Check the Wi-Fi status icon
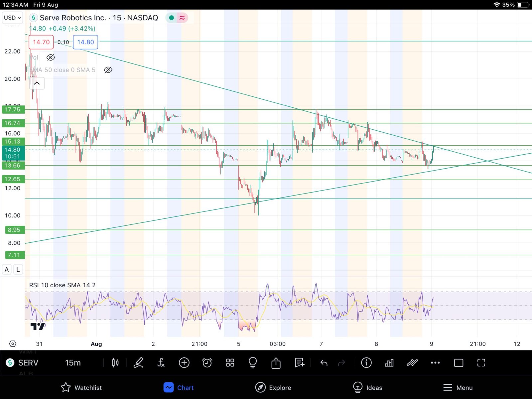This screenshot has width=532, height=399. coord(497,5)
